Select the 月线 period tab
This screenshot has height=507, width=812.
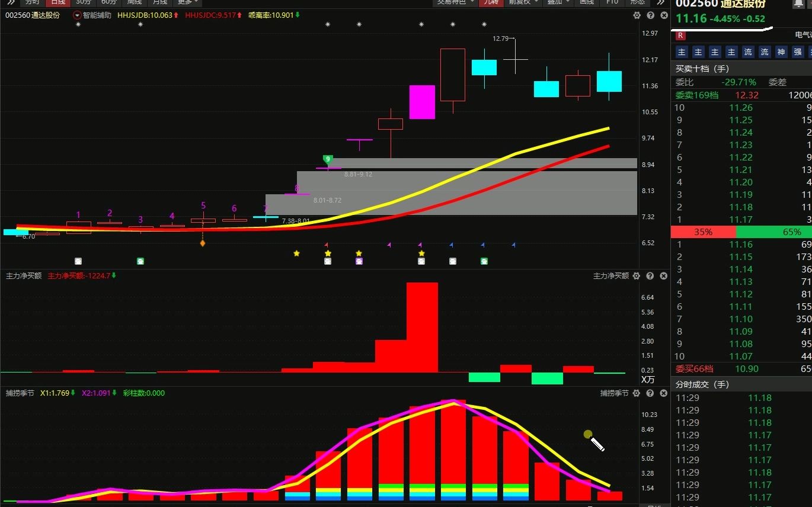tap(160, 2)
